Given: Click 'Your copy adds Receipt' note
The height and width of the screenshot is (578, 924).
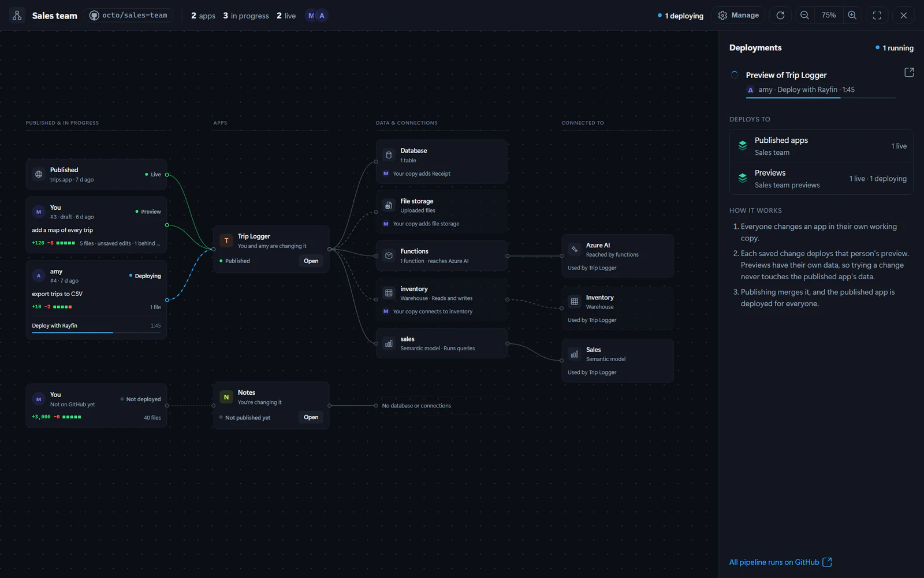Looking at the screenshot, I should 422,173.
